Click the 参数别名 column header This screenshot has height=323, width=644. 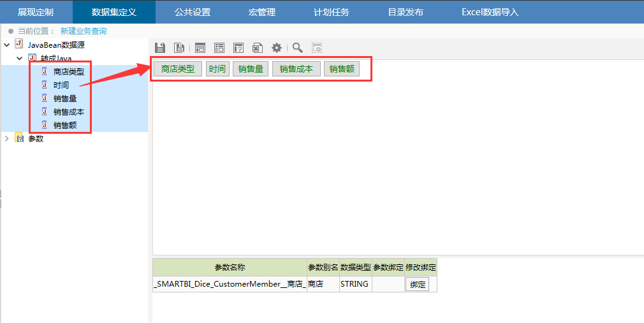323,267
